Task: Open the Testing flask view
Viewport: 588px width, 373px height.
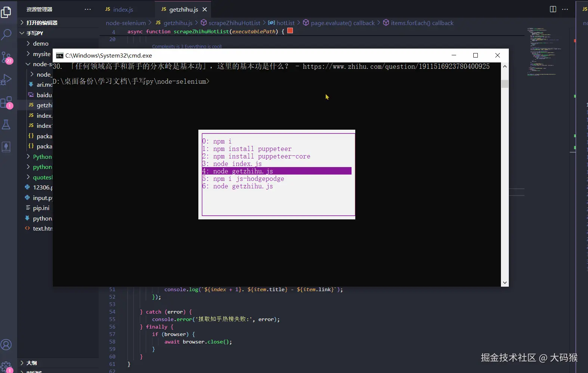Action: pos(6,124)
